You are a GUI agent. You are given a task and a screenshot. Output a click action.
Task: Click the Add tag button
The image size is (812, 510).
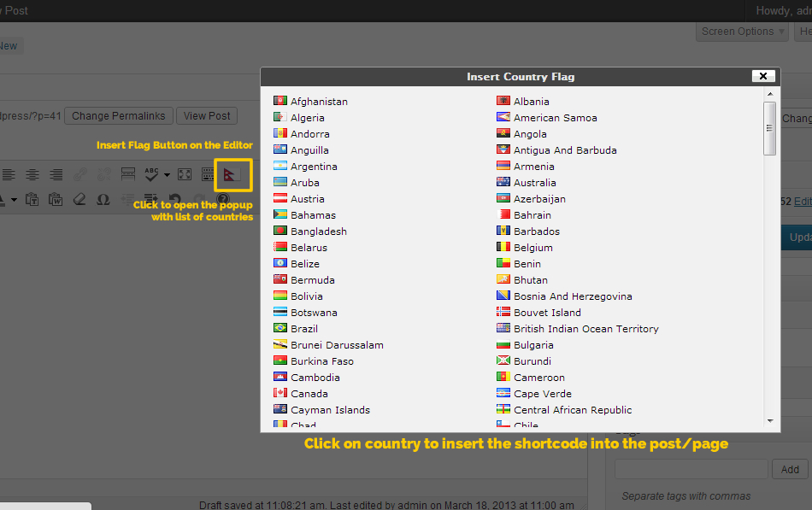(790, 470)
